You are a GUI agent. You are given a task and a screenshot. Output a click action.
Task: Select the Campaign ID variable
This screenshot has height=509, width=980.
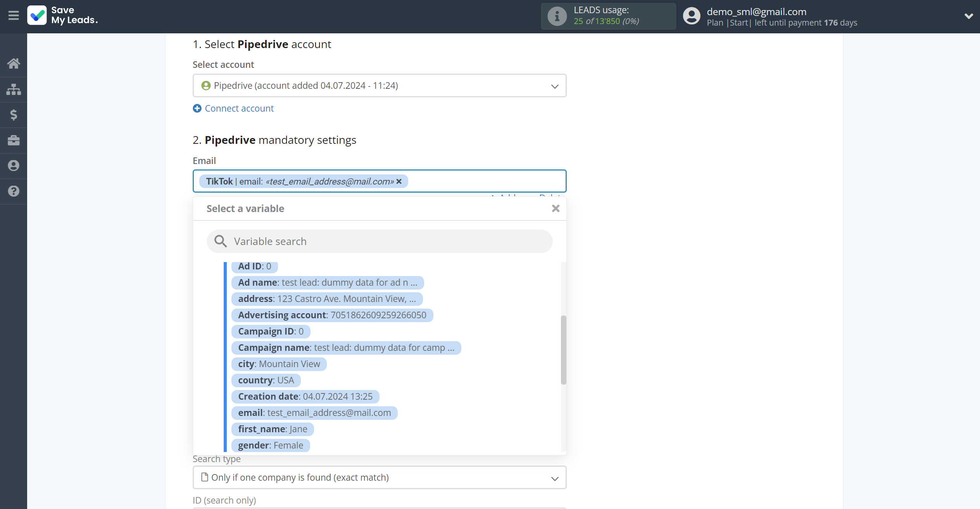(271, 331)
